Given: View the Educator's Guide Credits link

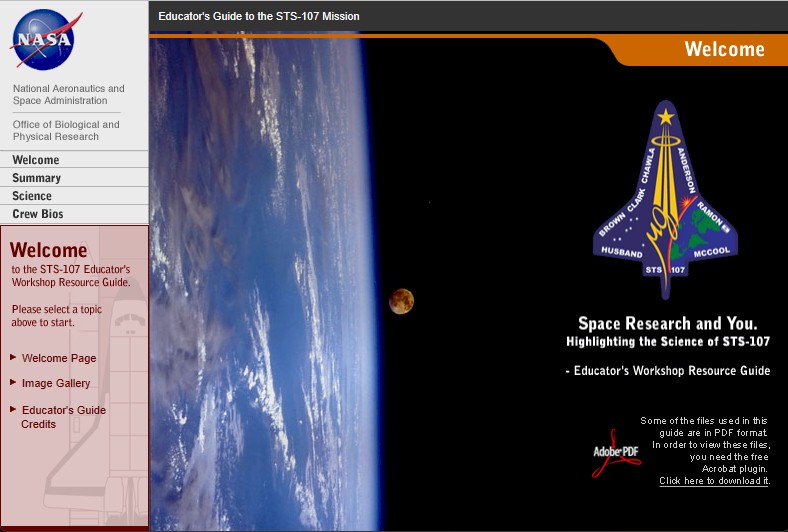Looking at the screenshot, I should tap(63, 417).
